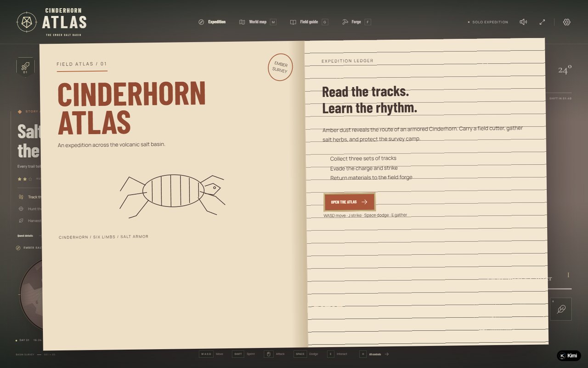The width and height of the screenshot is (588, 368).
Task: Click the SPACE Dodge key hint
Action: (x=300, y=354)
